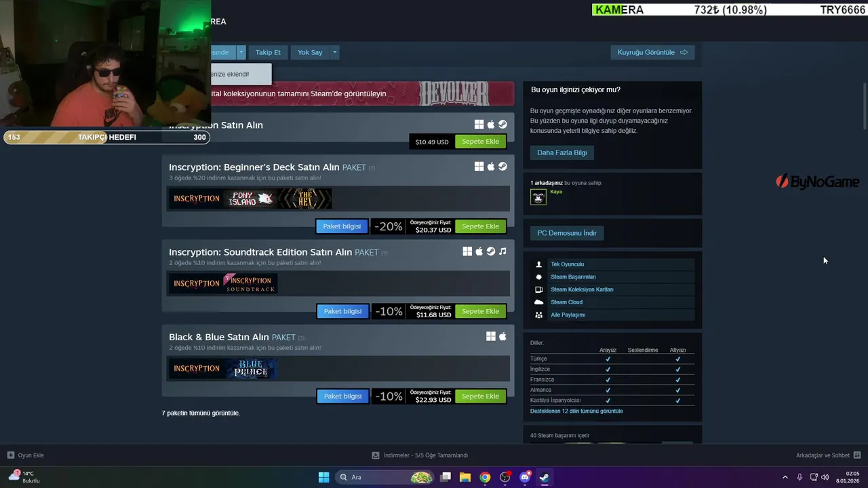The image size is (868, 488).
Task: Open the taskbar volume control
Action: coord(825,477)
